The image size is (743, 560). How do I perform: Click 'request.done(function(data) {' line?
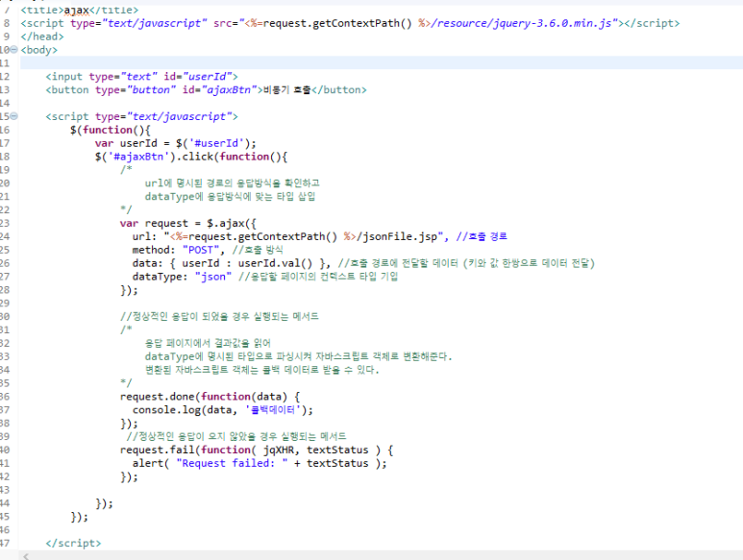[x=210, y=397]
